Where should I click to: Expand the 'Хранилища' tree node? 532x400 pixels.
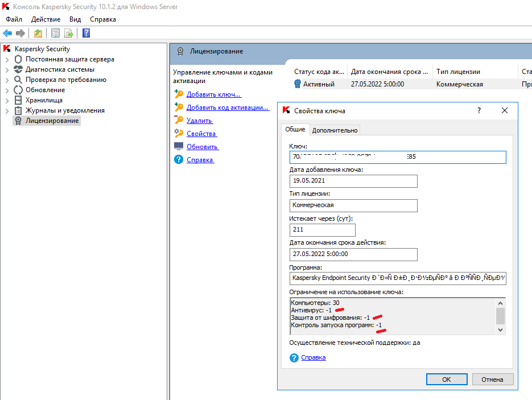(7, 101)
